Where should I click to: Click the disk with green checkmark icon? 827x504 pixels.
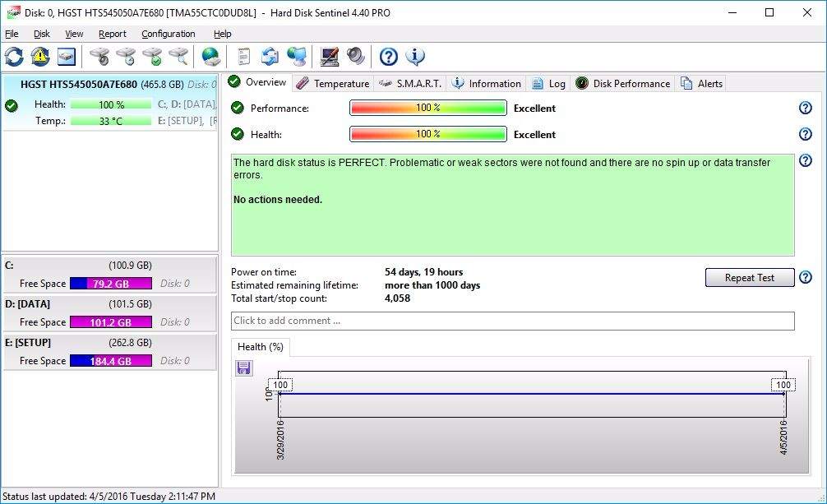pyautogui.click(x=152, y=57)
